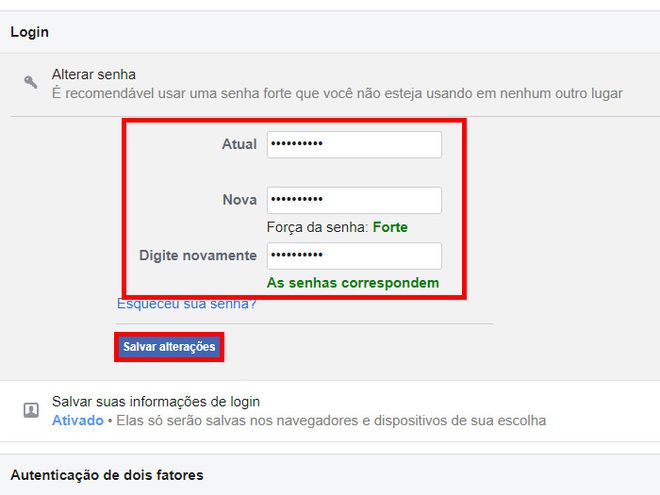Select the Login section header

(x=29, y=32)
